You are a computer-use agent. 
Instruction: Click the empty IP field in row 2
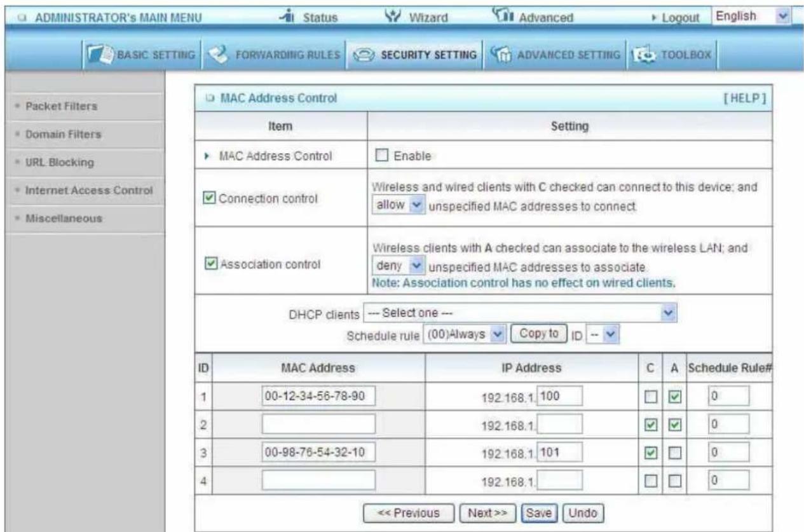coord(559,425)
